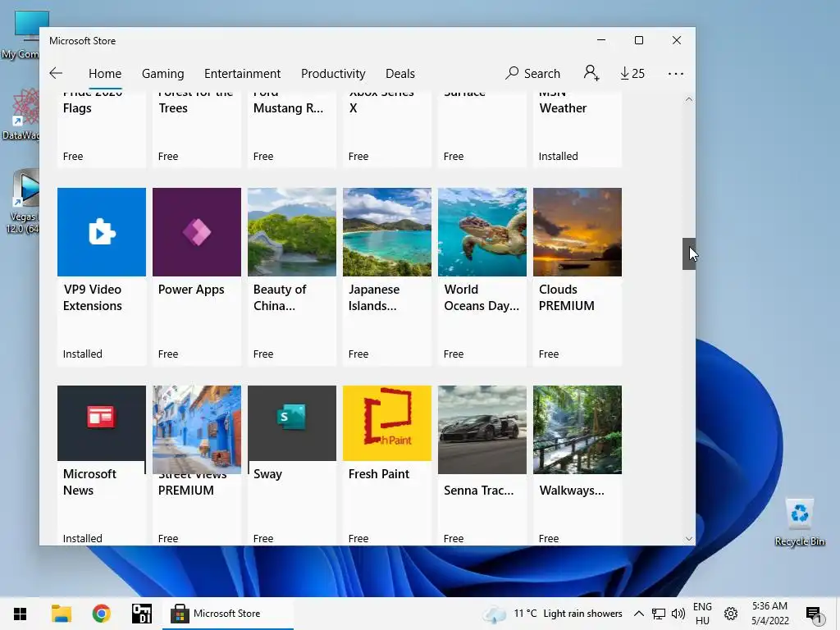Click the scrollbar down arrow
This screenshot has width=840, height=630.
click(x=689, y=539)
